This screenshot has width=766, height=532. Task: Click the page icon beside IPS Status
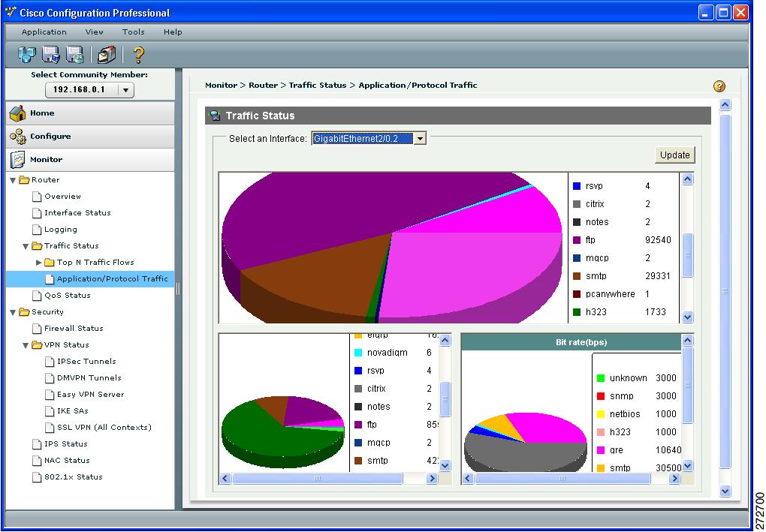point(37,443)
